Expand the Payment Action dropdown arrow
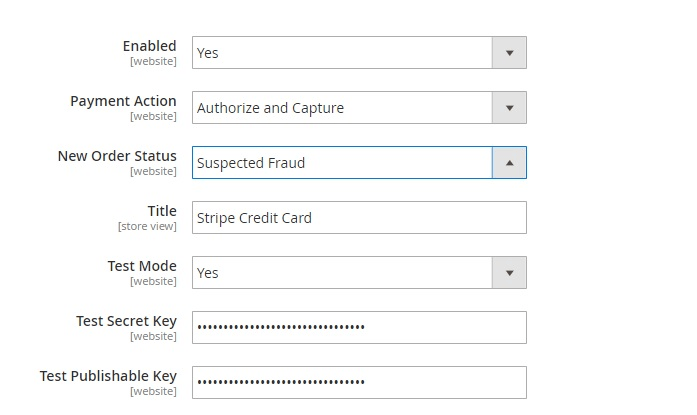 coord(509,108)
